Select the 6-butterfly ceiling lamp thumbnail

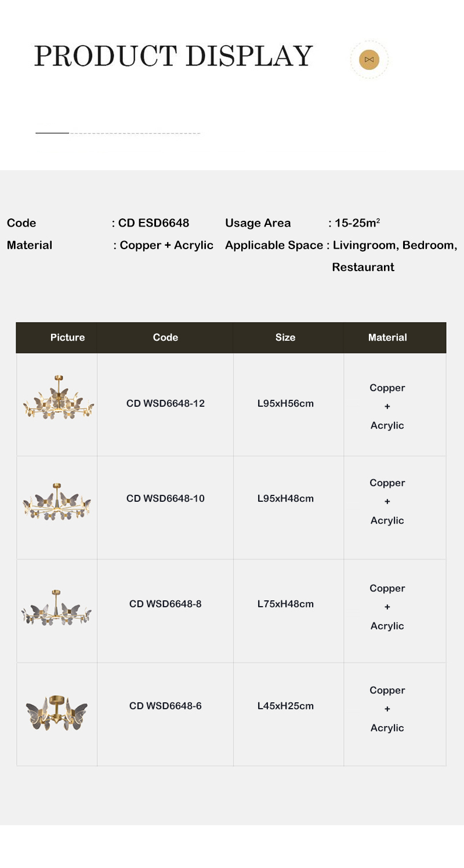(57, 712)
